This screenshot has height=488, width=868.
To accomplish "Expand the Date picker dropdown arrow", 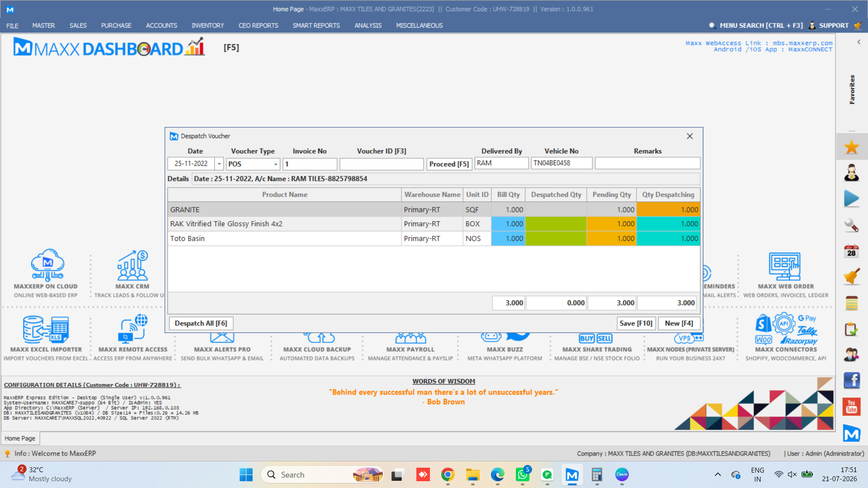I will pyautogui.click(x=219, y=164).
